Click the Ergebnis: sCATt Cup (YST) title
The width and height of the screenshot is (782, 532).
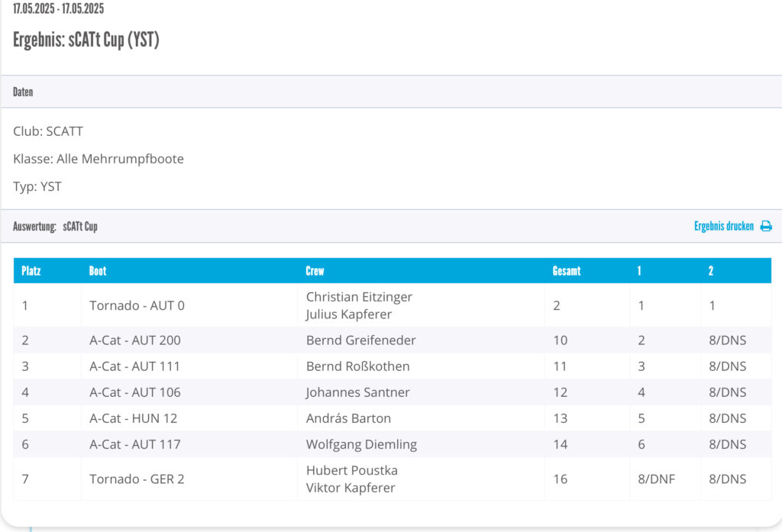click(x=86, y=40)
